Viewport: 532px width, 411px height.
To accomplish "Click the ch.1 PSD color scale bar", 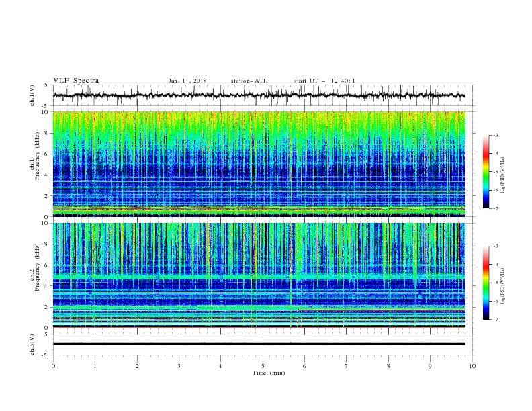I will pyautogui.click(x=486, y=172).
